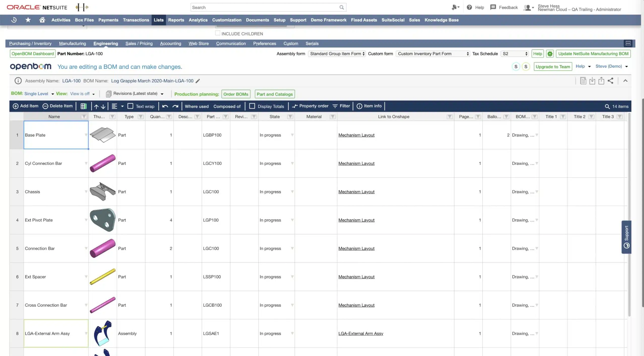Switch to the Engineering subtab

(x=106, y=43)
